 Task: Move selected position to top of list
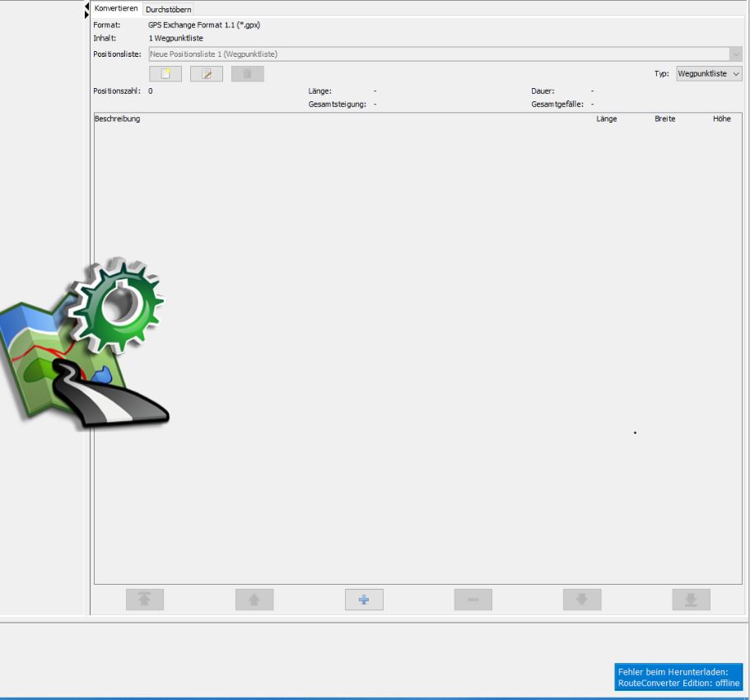coord(145,600)
